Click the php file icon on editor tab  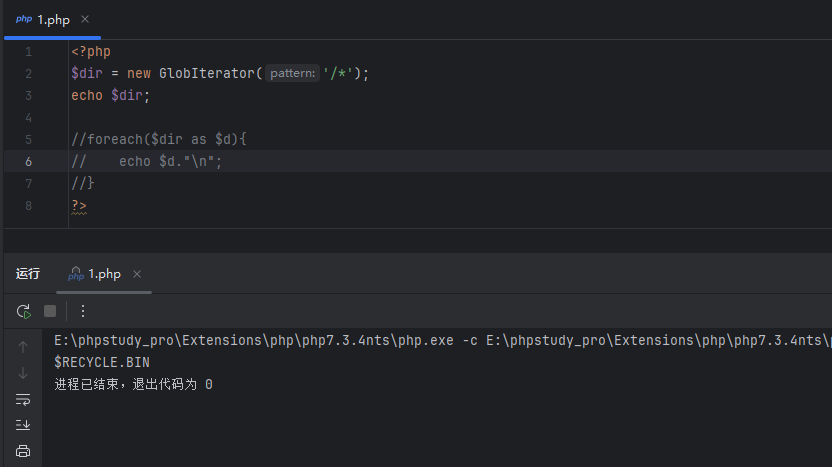(x=23, y=20)
